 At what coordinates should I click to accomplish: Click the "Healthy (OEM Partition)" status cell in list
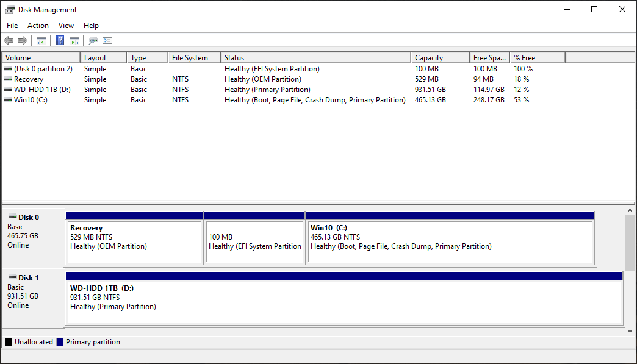(x=263, y=79)
